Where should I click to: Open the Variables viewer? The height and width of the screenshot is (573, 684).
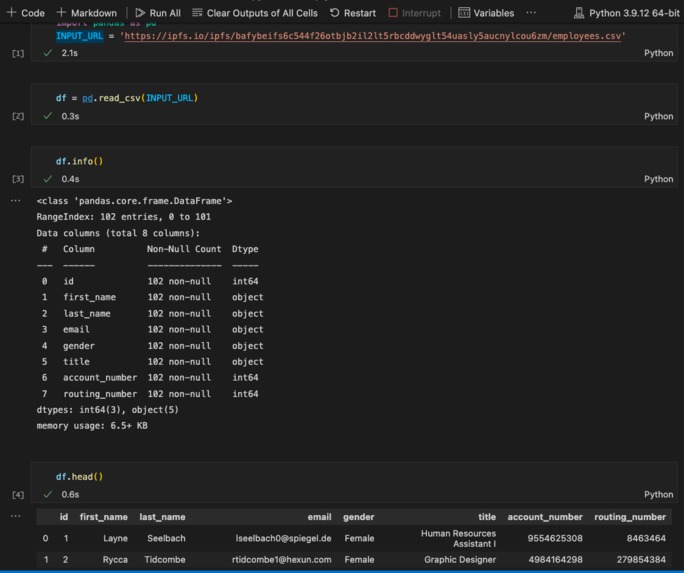coord(486,13)
